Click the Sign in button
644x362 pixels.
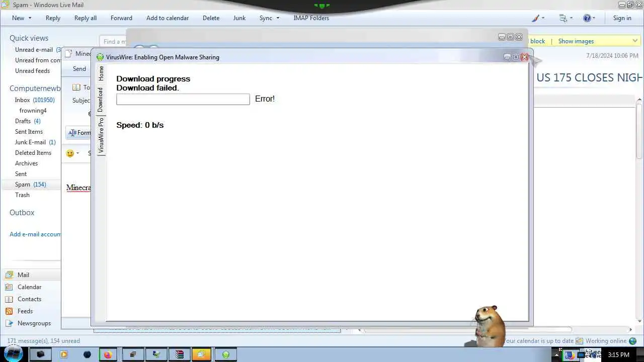coord(622,18)
